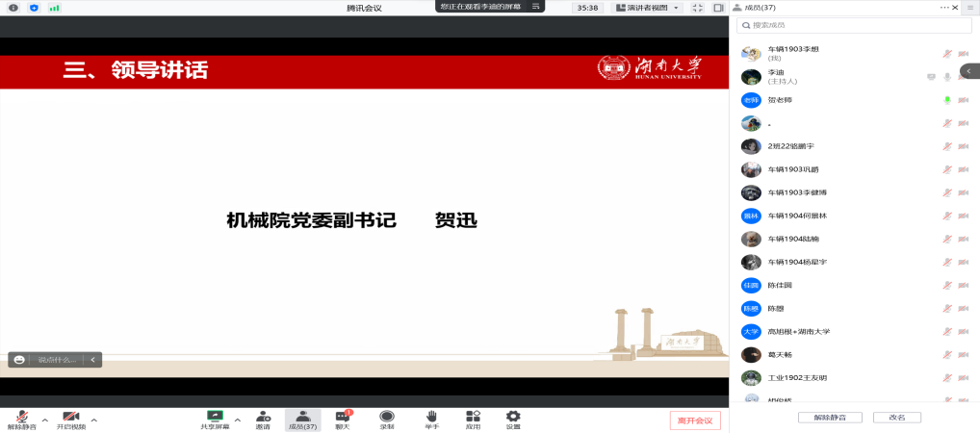
Task: Expand video options arrow beside 开启视频
Action: pos(93,420)
